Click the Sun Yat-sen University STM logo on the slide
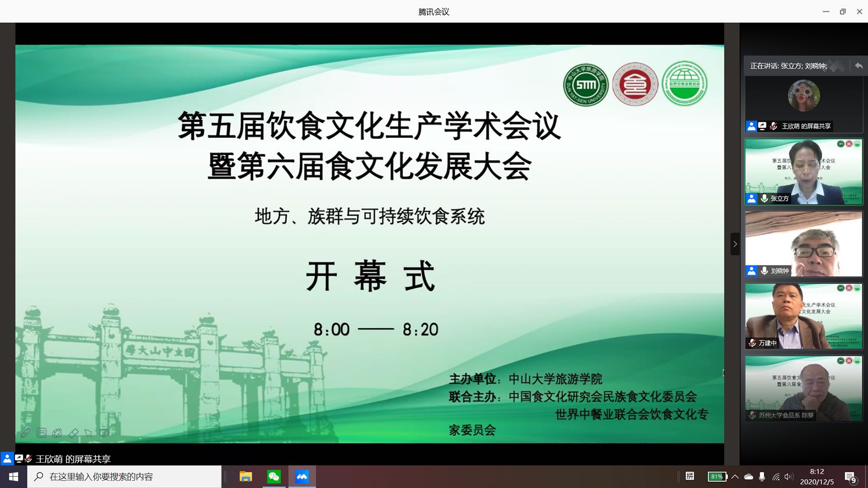The width and height of the screenshot is (868, 488). 586,85
